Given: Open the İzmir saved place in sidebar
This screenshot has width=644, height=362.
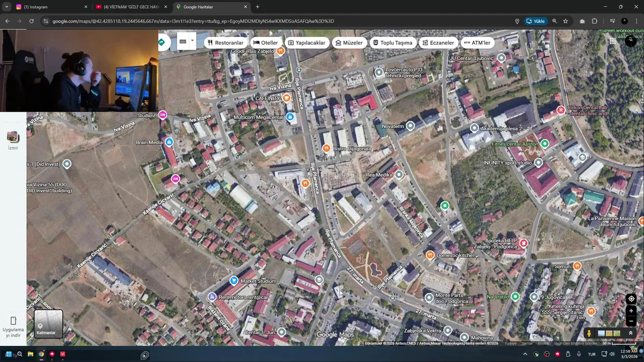Looking at the screenshot, I should click(x=13, y=139).
